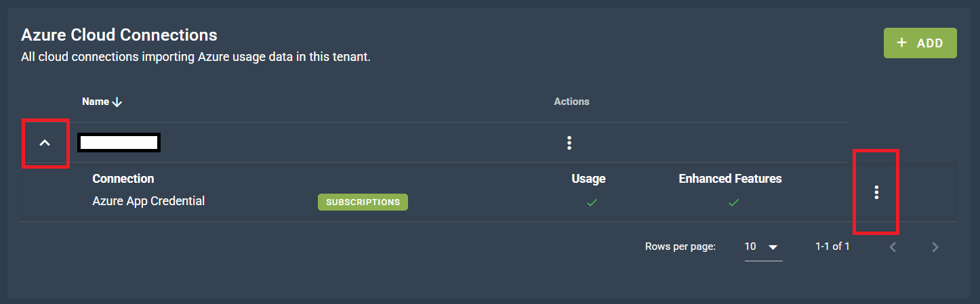This screenshot has width=980, height=304.
Task: Go to the next page arrow
Action: 935,247
